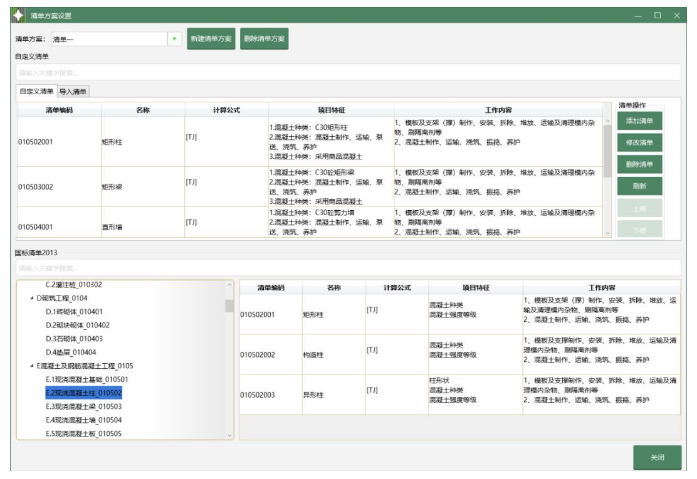Click 工作内容 header in custom list table
697x479 pixels.
[498, 110]
